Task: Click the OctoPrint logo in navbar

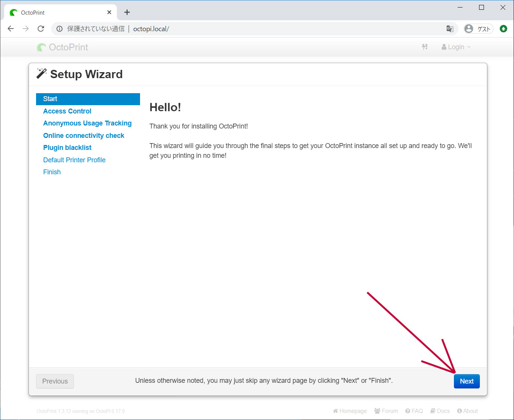Action: point(63,47)
